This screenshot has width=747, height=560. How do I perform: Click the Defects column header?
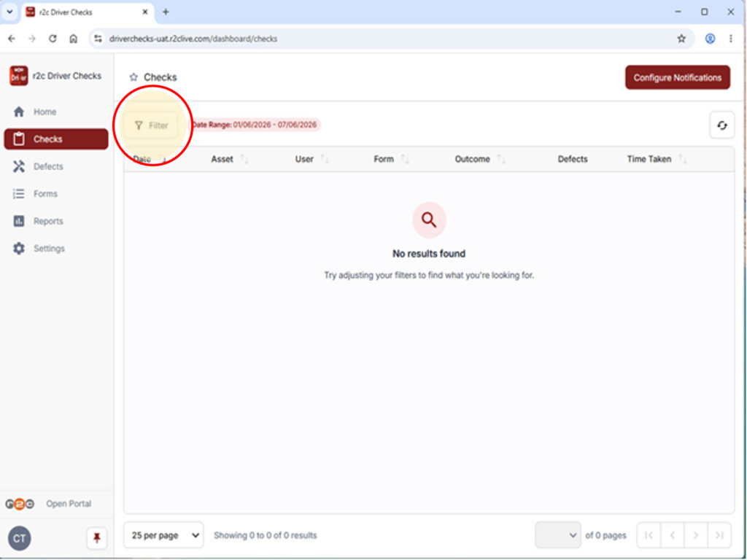[573, 159]
